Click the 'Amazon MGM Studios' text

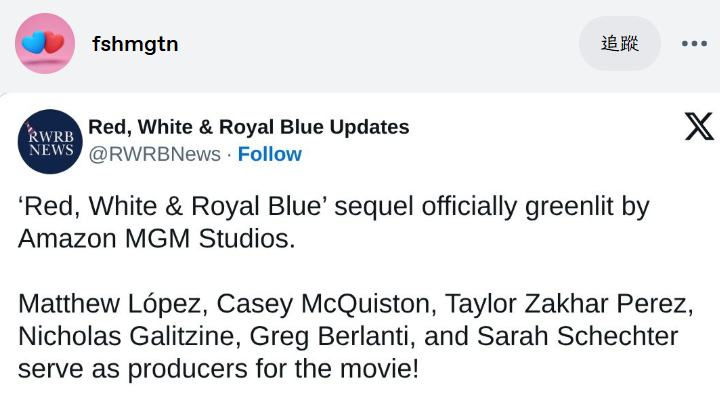pos(156,239)
